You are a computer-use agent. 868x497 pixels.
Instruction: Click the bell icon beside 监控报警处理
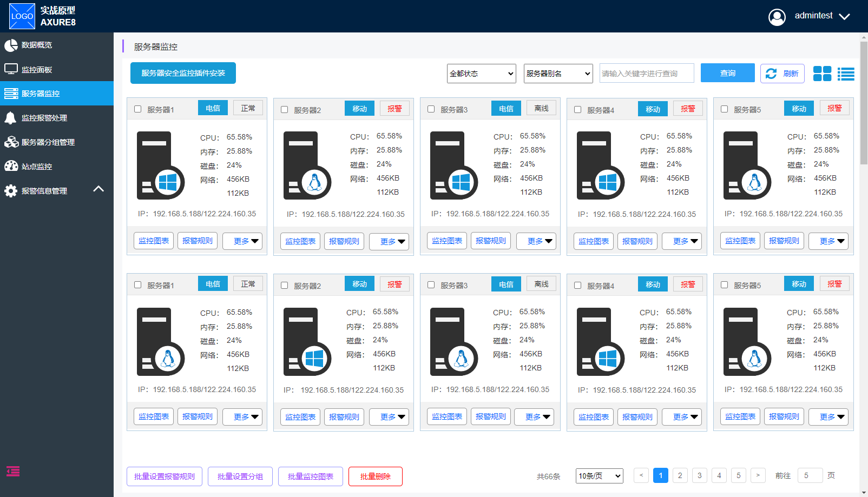tap(10, 118)
